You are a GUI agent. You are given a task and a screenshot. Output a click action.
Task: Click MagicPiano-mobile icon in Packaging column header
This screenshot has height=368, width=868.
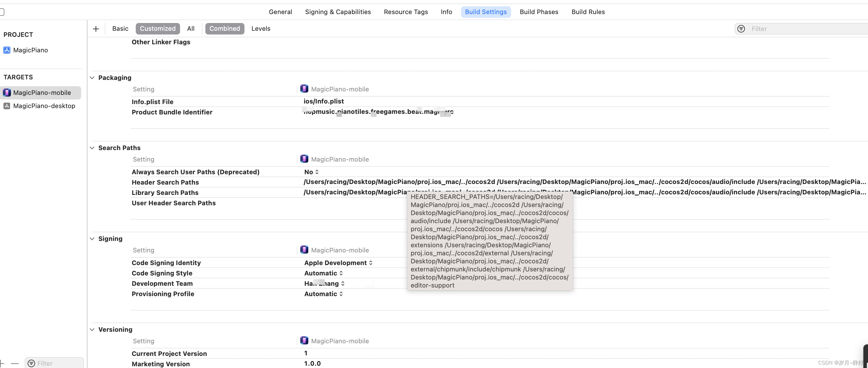[x=304, y=89]
